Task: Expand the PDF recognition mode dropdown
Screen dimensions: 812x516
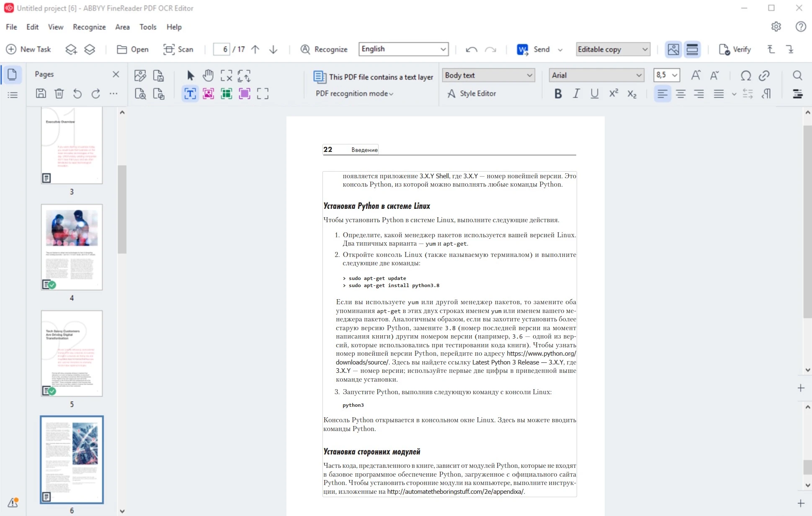Action: [x=354, y=93]
